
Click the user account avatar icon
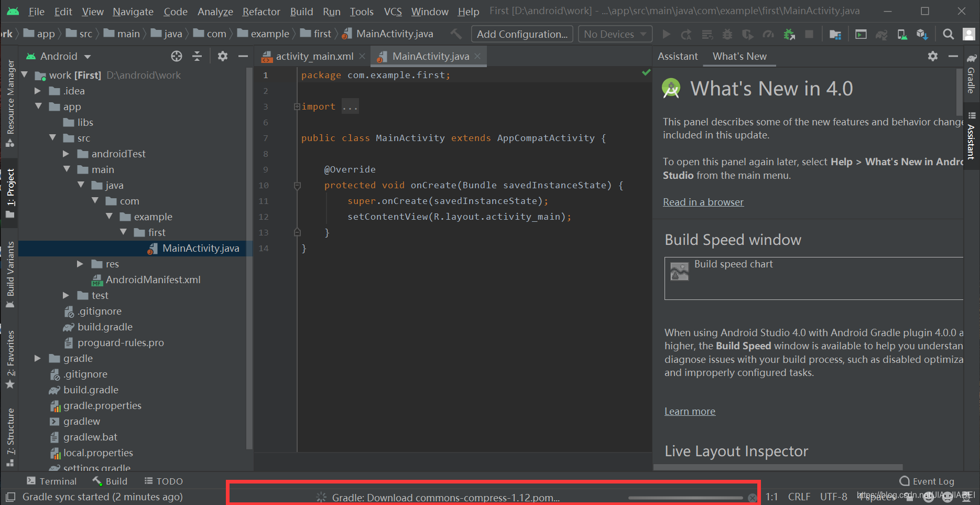[969, 34]
